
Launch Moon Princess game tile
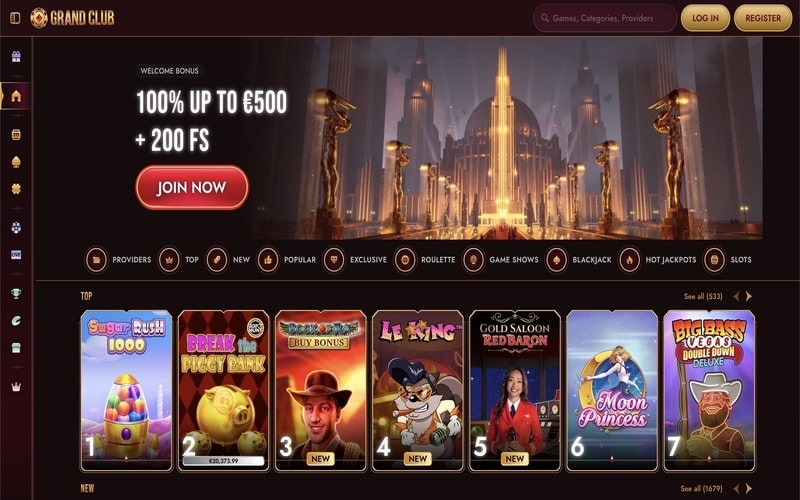click(612, 390)
